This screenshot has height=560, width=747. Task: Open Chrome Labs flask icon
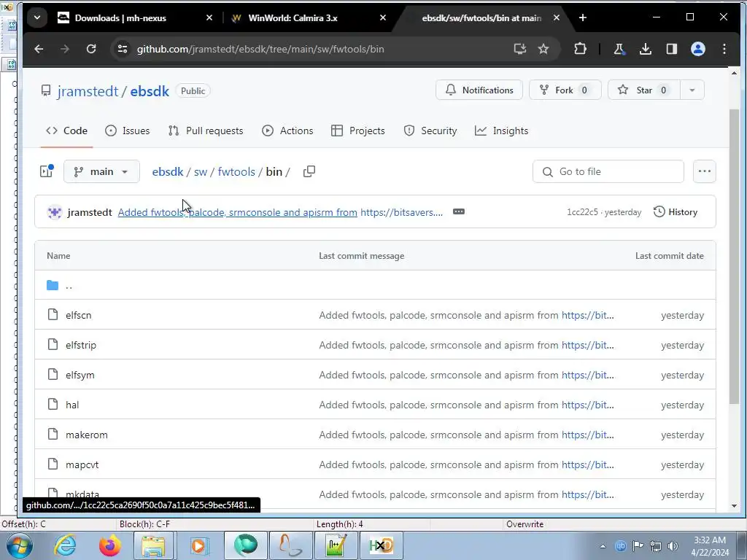tap(619, 49)
